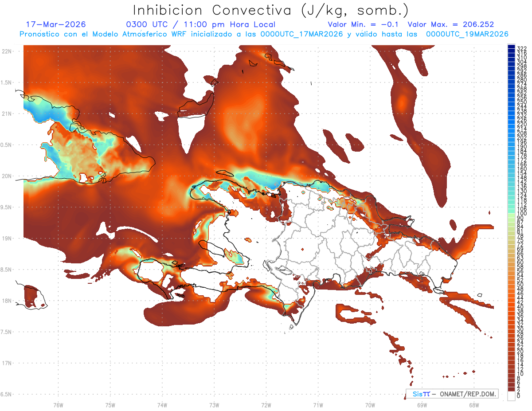
Task: Click the '73W' longitude label
Action: tap(214, 405)
